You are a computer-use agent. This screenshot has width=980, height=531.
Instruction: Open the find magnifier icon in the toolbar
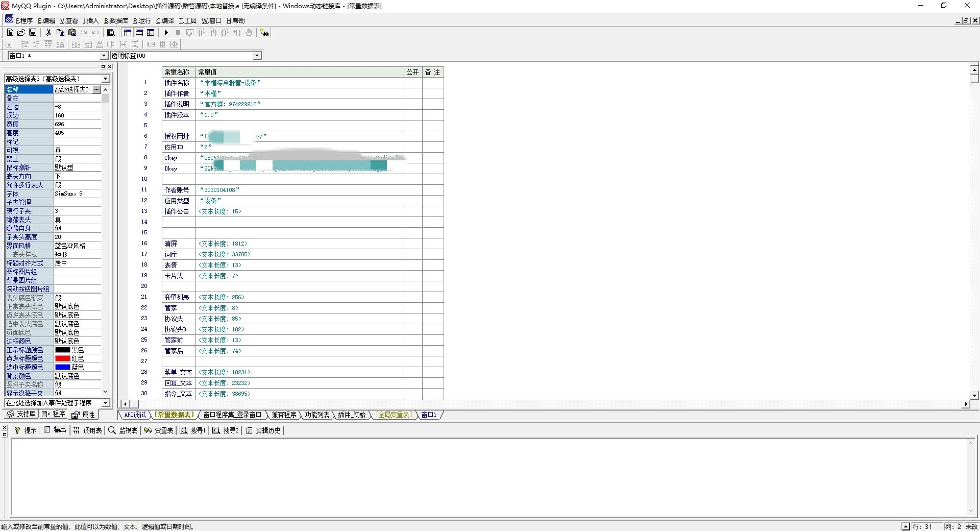point(111,33)
